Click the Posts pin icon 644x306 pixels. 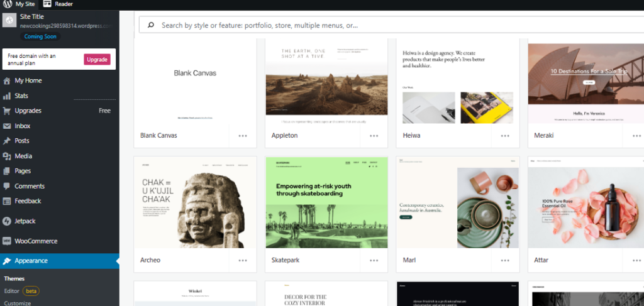point(6,141)
